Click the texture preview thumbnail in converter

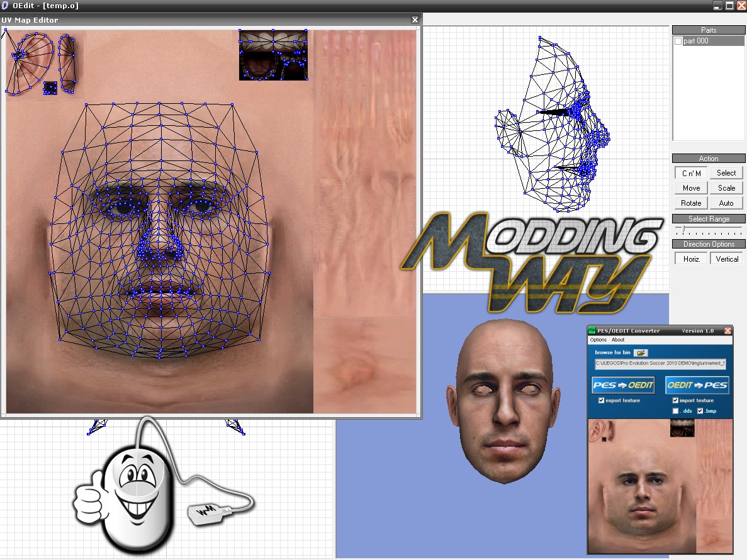660,485
